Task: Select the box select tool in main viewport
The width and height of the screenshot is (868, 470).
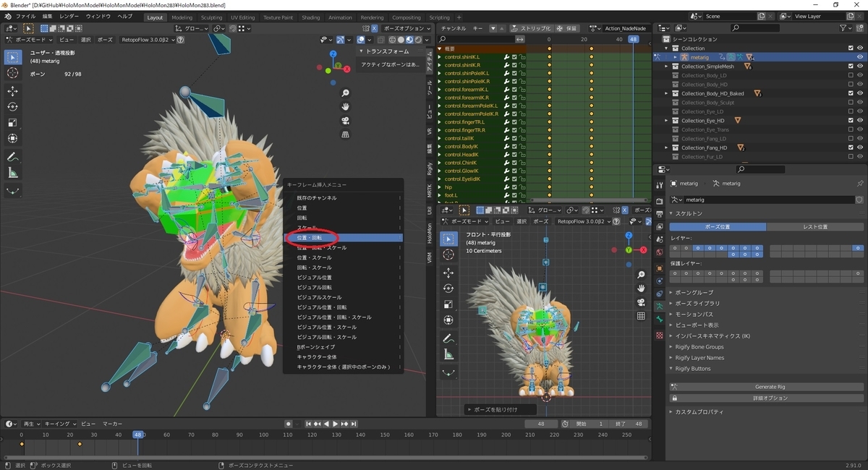Action: coord(13,57)
